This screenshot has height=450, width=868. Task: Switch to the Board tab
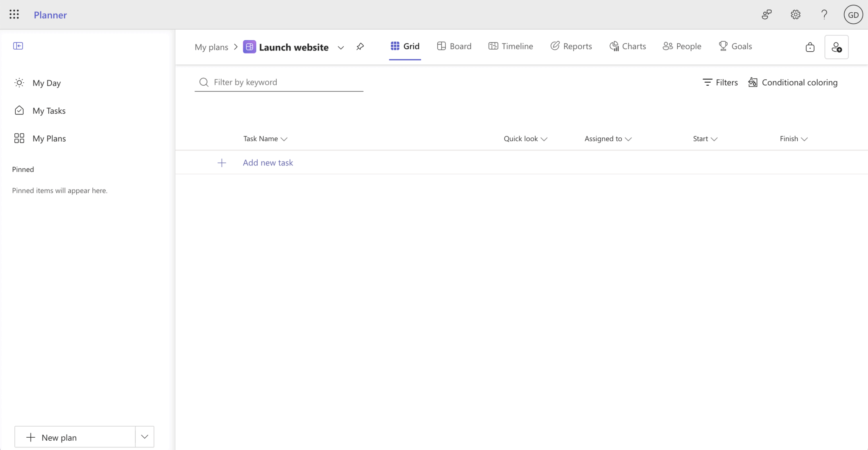[x=454, y=46]
